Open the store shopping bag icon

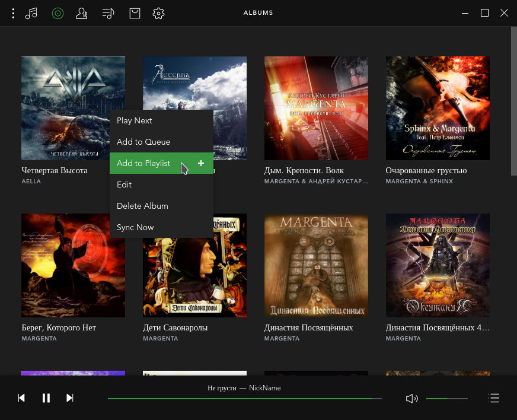135,13
